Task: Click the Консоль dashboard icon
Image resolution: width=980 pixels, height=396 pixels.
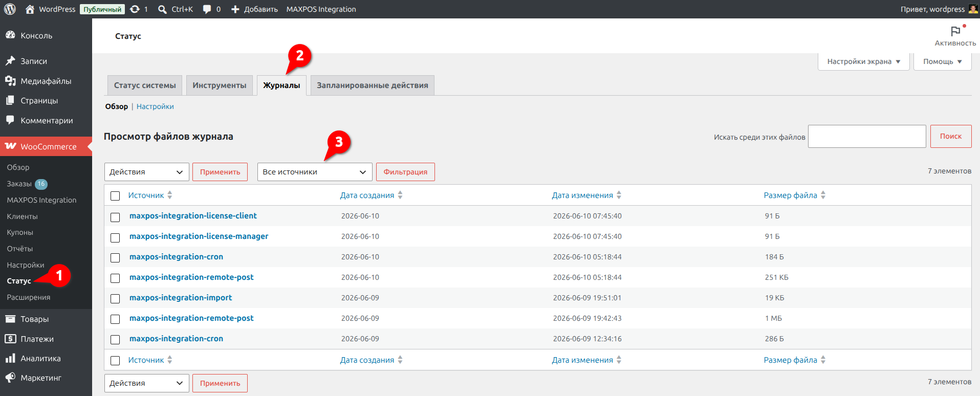Action: (10, 35)
